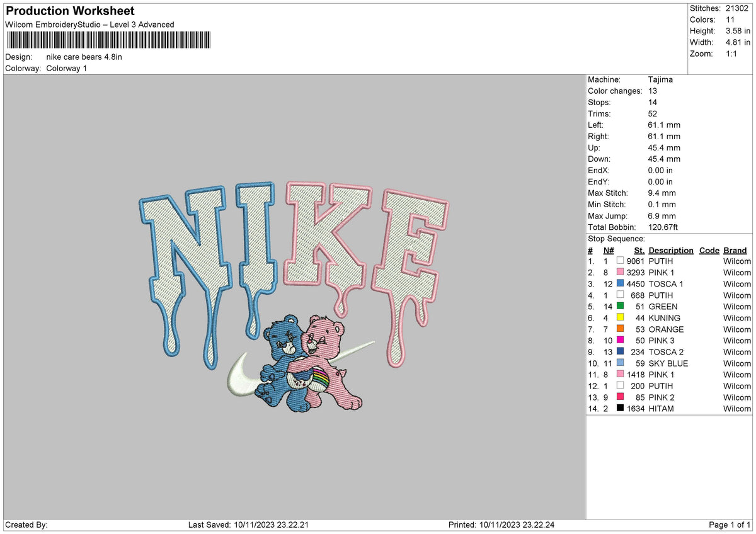This screenshot has width=756, height=534.
Task: Select the TOSCA 1 blue swatch
Action: [621, 284]
